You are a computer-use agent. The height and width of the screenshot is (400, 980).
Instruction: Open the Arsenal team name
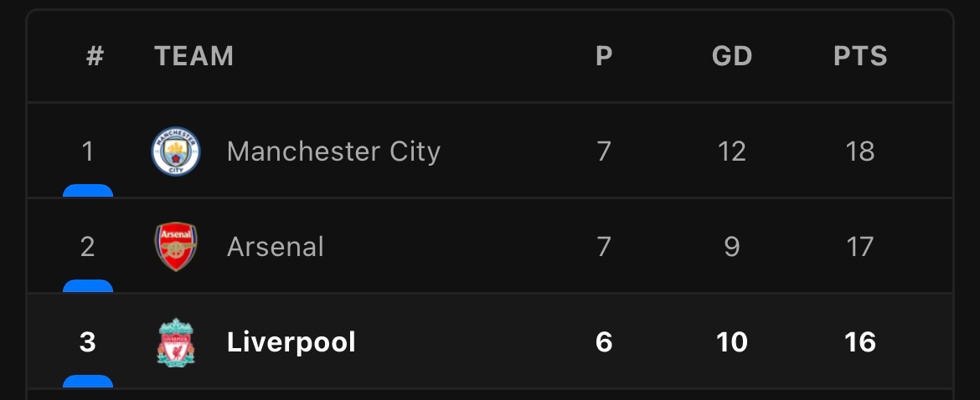276,247
